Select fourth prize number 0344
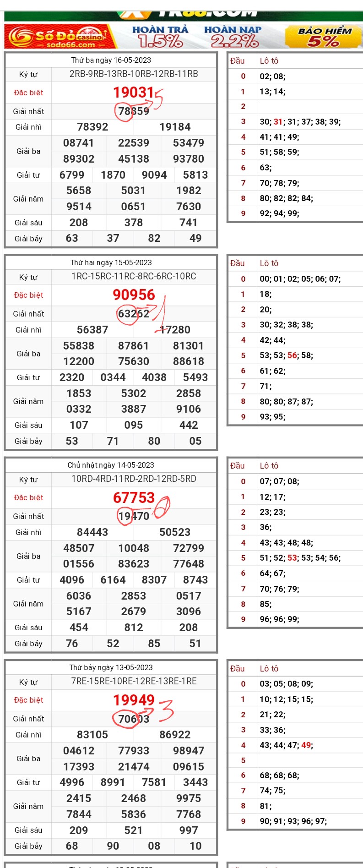The height and width of the screenshot is (868, 363). 113,377
